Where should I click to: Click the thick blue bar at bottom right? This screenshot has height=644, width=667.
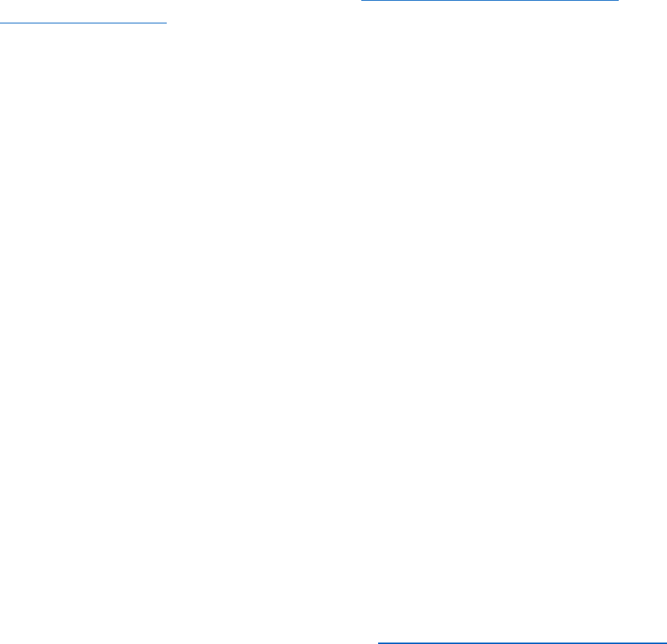(522, 643)
